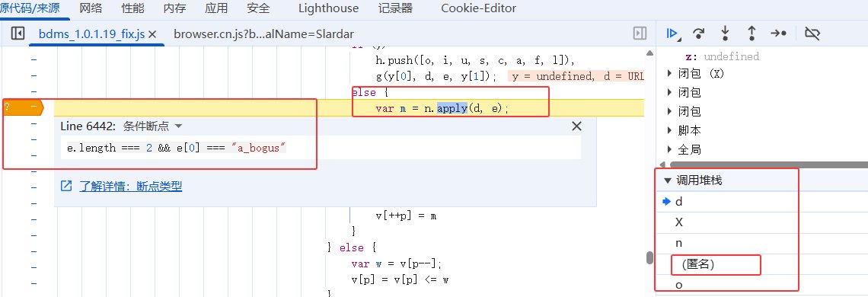Click the code line v[p] = v[p] <= w
Screen dimensions: 868x297
(x=400, y=279)
